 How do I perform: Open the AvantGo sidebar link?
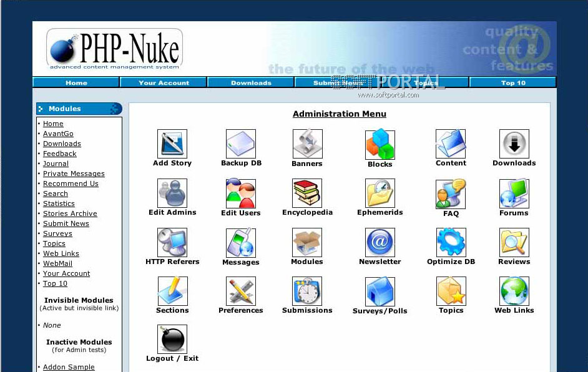click(58, 134)
